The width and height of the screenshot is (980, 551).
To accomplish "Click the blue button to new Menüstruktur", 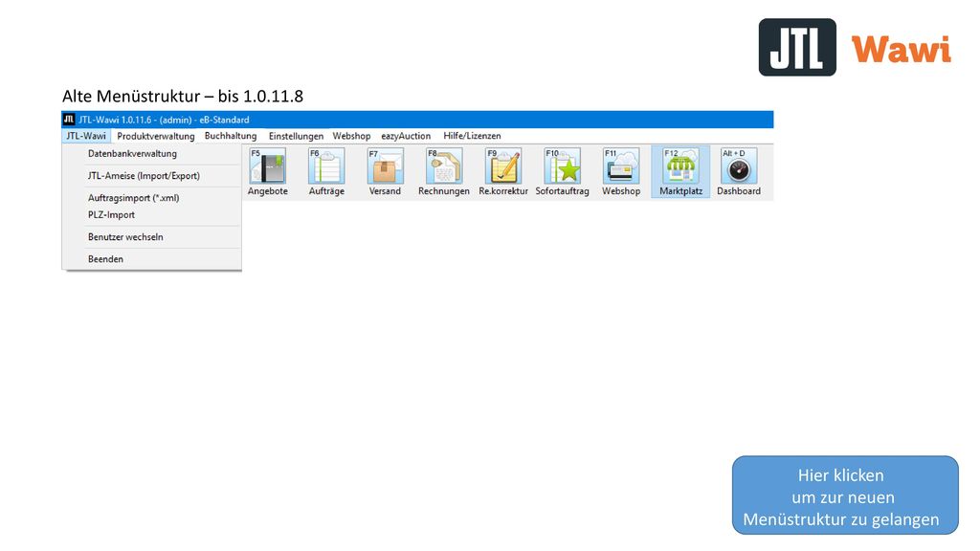I will [845, 496].
